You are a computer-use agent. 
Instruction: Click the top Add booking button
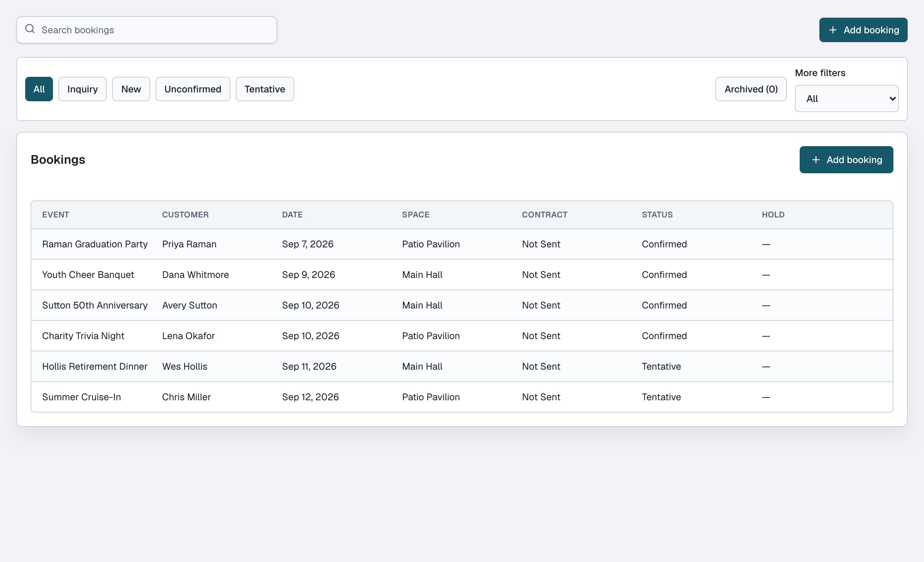pyautogui.click(x=863, y=30)
